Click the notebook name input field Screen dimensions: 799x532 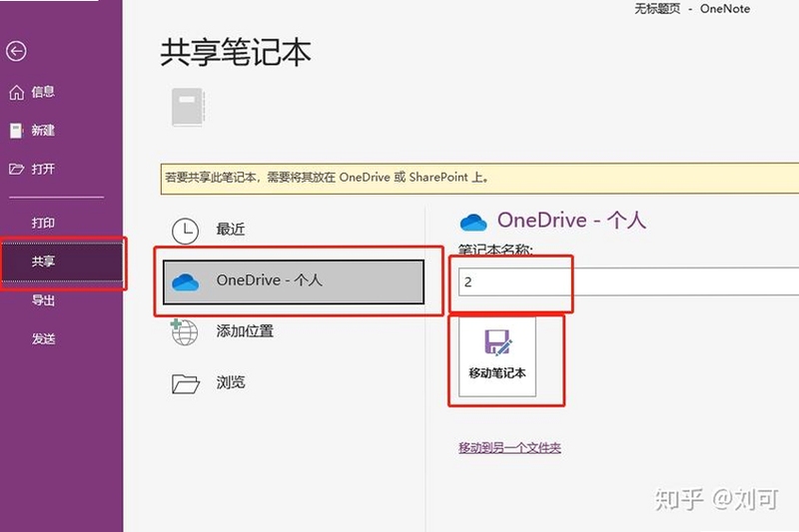(x=629, y=281)
